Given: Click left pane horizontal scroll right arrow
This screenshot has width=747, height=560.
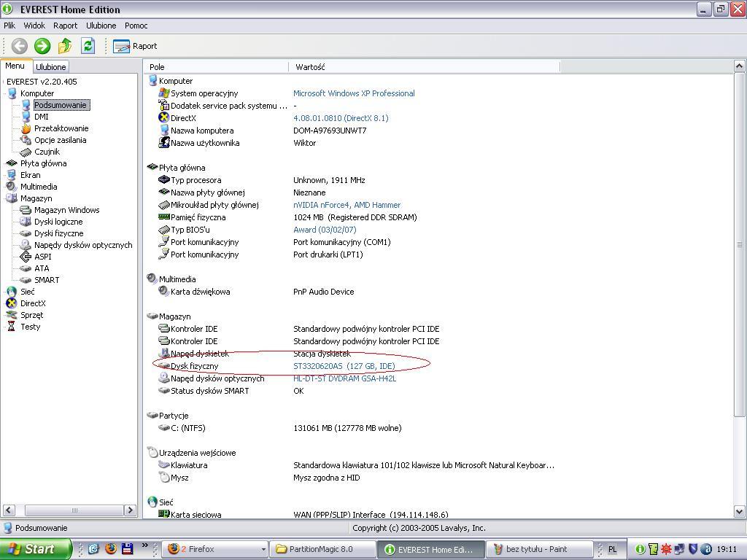Looking at the screenshot, I should point(130,510).
